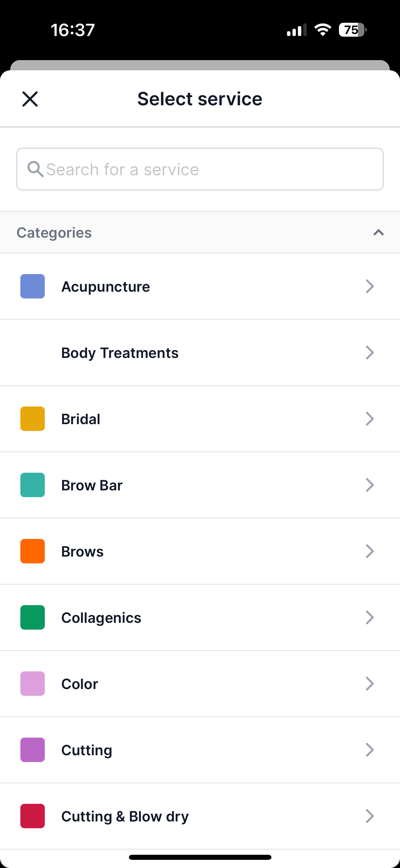The image size is (400, 868).
Task: Click the orange Brows swatch icon
Action: coord(33,551)
